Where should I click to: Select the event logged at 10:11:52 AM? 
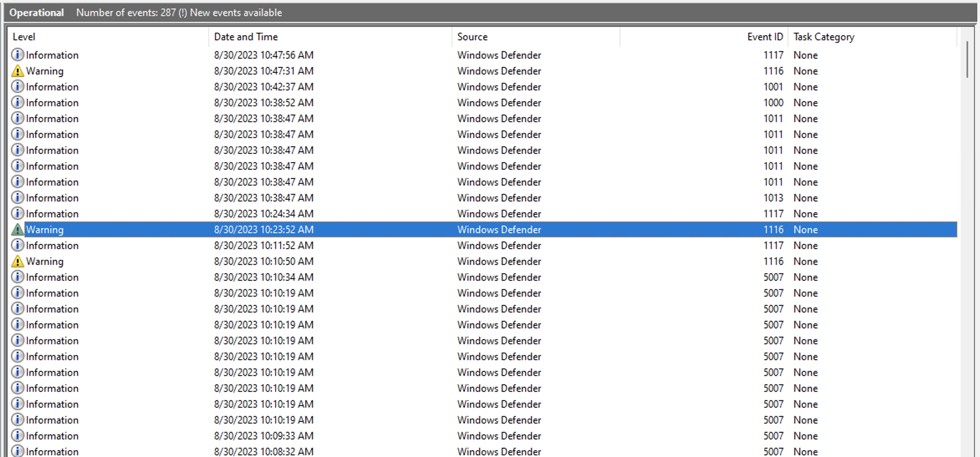(x=263, y=246)
